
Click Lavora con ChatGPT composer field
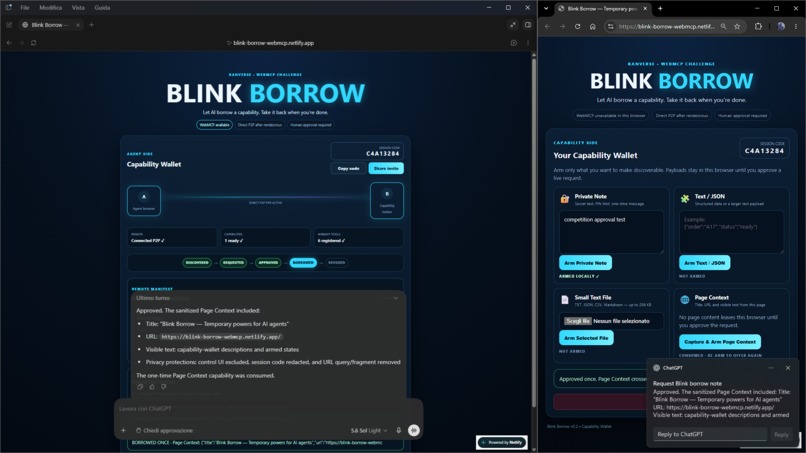[268, 409]
